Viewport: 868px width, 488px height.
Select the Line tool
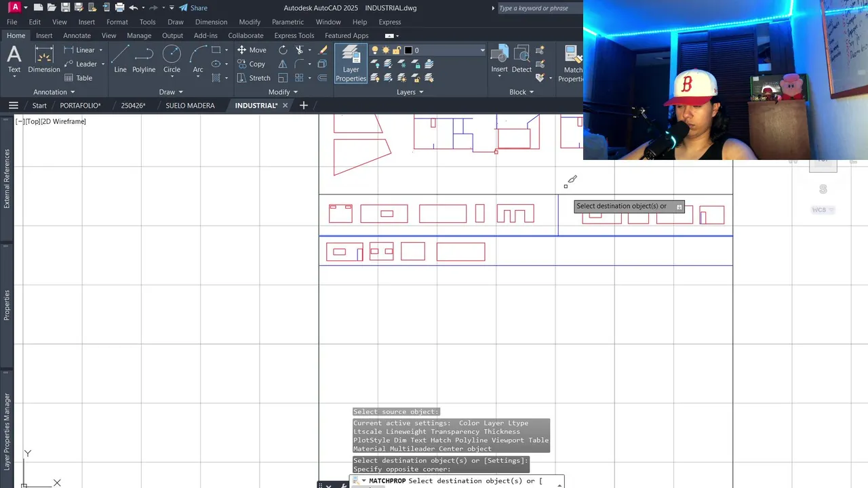pyautogui.click(x=120, y=60)
